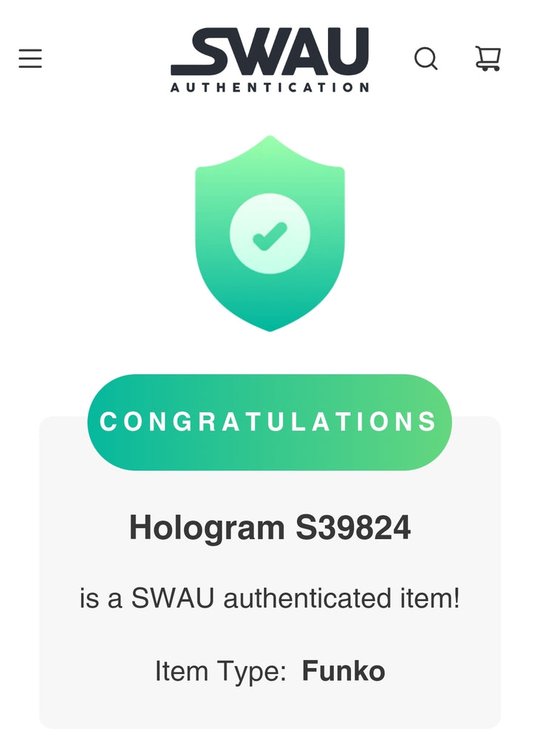The width and height of the screenshot is (540, 756).
Task: Click the 'Item Type:' label
Action: 221,671
